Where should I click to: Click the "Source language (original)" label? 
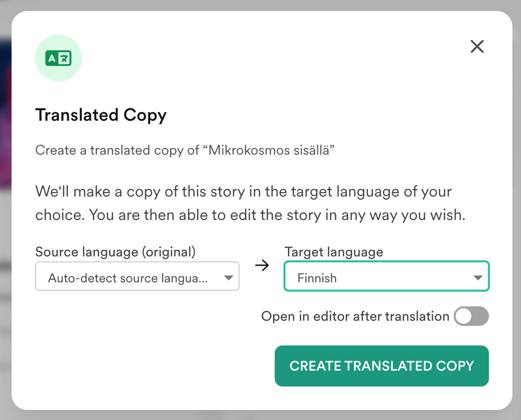click(x=115, y=252)
